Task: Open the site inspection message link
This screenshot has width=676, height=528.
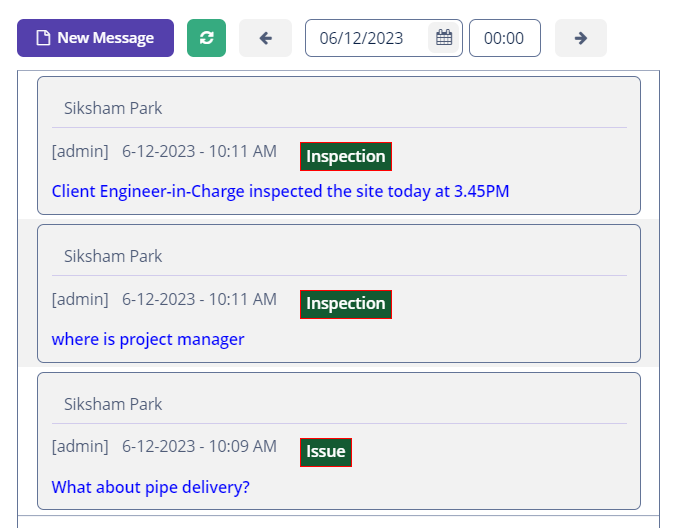Action: (280, 191)
